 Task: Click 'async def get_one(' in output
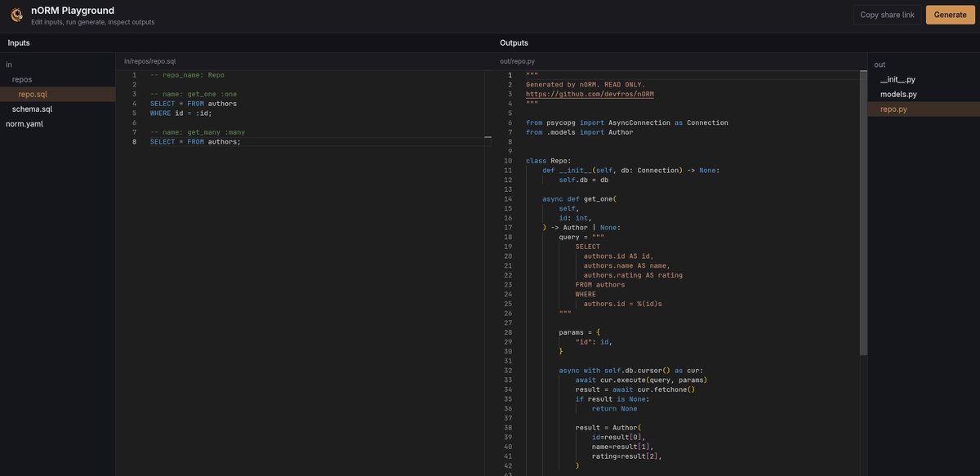click(579, 198)
